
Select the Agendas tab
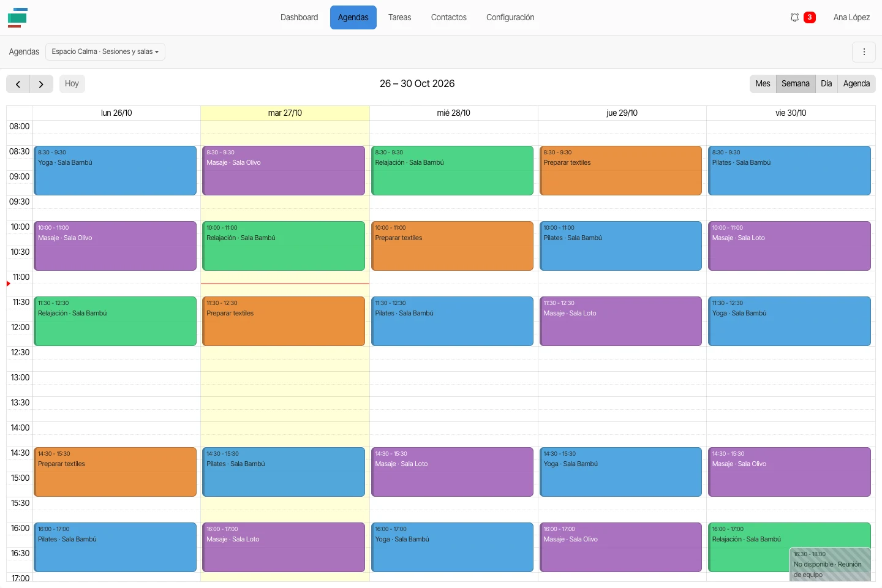point(353,18)
